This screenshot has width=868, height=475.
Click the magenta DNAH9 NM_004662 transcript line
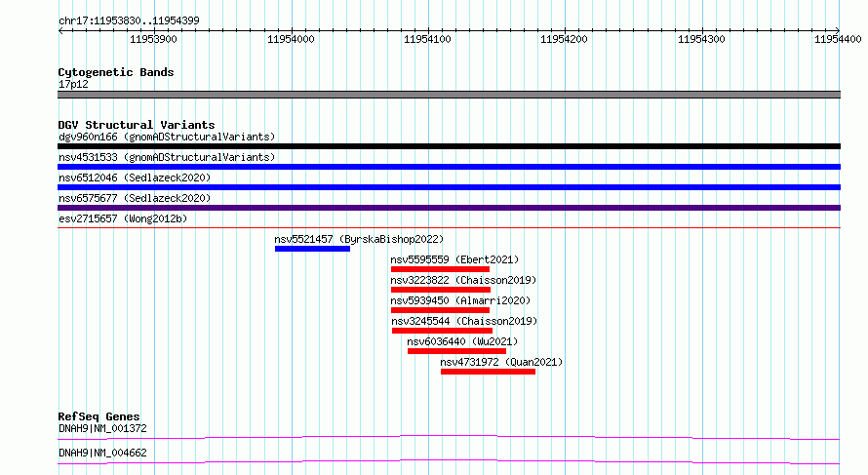tap(449, 461)
